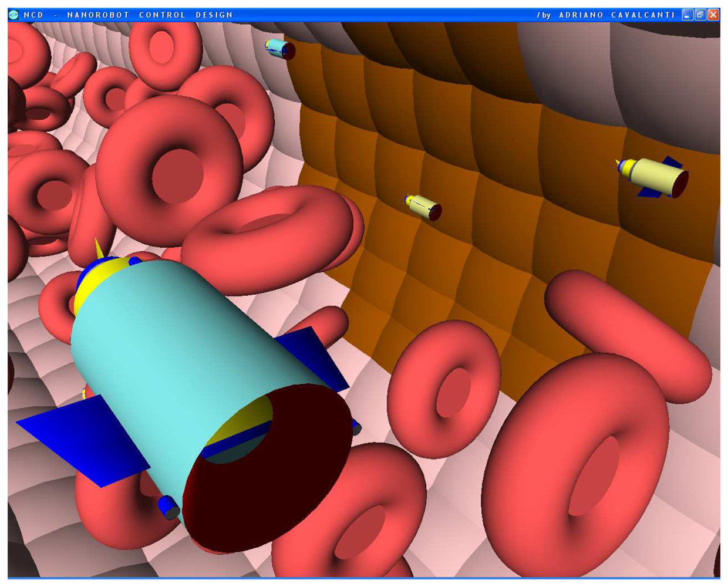Click the Adriano Cavalcanti author text
The height and width of the screenshot is (587, 728).
pos(616,15)
